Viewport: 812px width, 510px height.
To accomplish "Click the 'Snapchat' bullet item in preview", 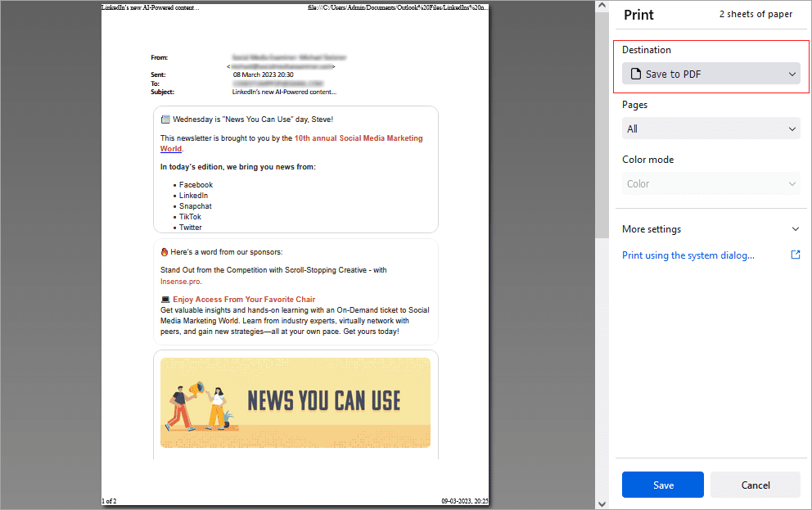I will (196, 206).
